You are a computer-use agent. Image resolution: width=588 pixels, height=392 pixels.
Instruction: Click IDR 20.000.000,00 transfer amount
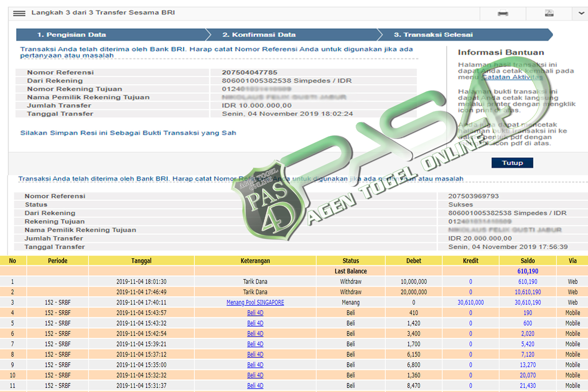click(480, 238)
